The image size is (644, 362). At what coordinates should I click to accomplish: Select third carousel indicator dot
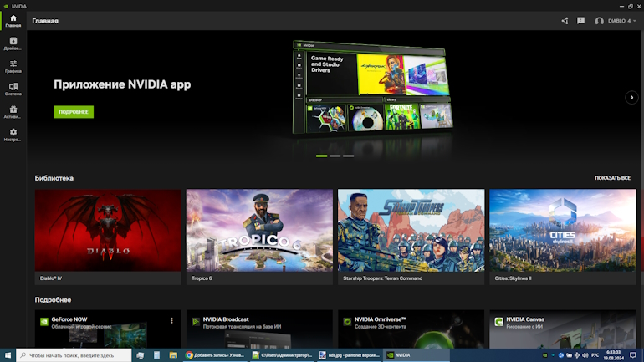pyautogui.click(x=348, y=156)
